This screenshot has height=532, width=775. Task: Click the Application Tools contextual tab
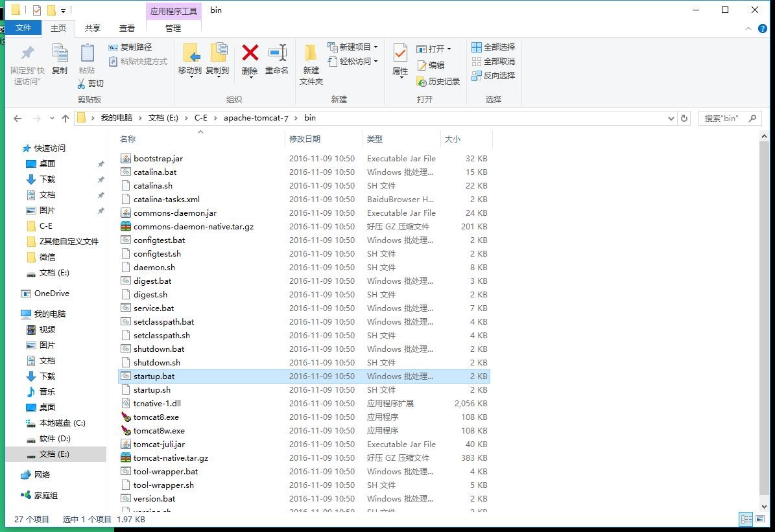174,11
